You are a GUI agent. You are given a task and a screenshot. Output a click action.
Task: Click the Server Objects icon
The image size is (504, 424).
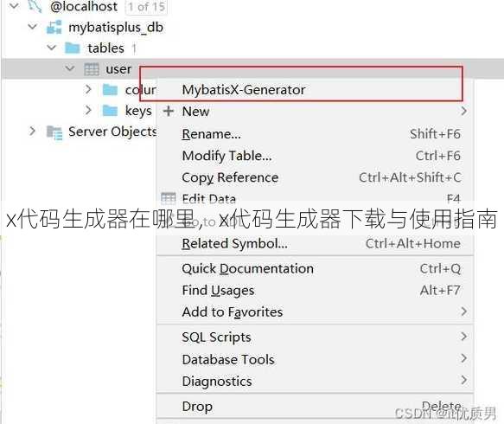(54, 132)
